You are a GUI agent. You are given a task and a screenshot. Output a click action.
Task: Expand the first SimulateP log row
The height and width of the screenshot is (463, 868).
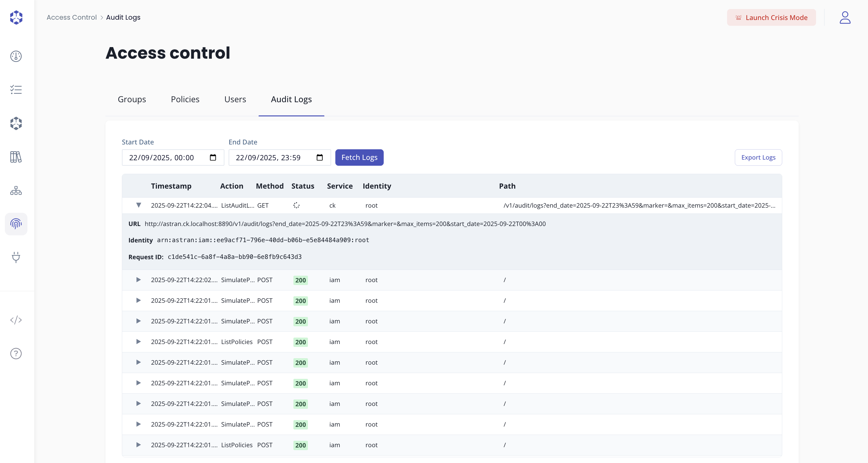[138, 280]
